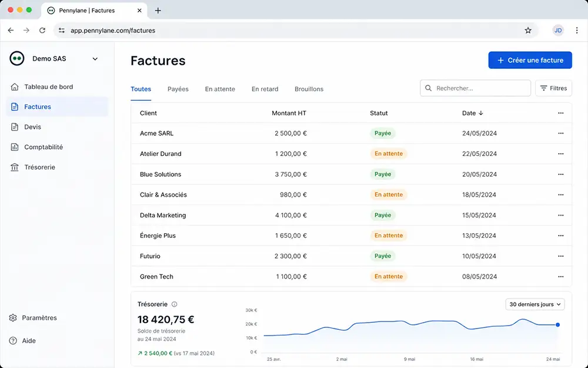Go back with browser back arrow
This screenshot has height=368, width=588.
[11, 31]
